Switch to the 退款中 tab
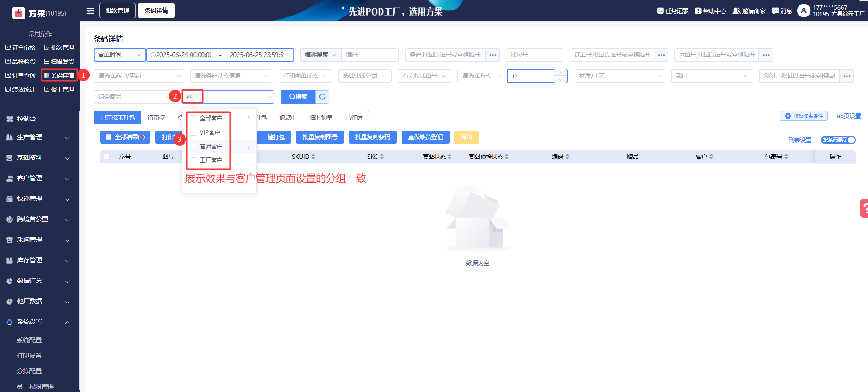This screenshot has width=868, height=392. click(x=288, y=117)
